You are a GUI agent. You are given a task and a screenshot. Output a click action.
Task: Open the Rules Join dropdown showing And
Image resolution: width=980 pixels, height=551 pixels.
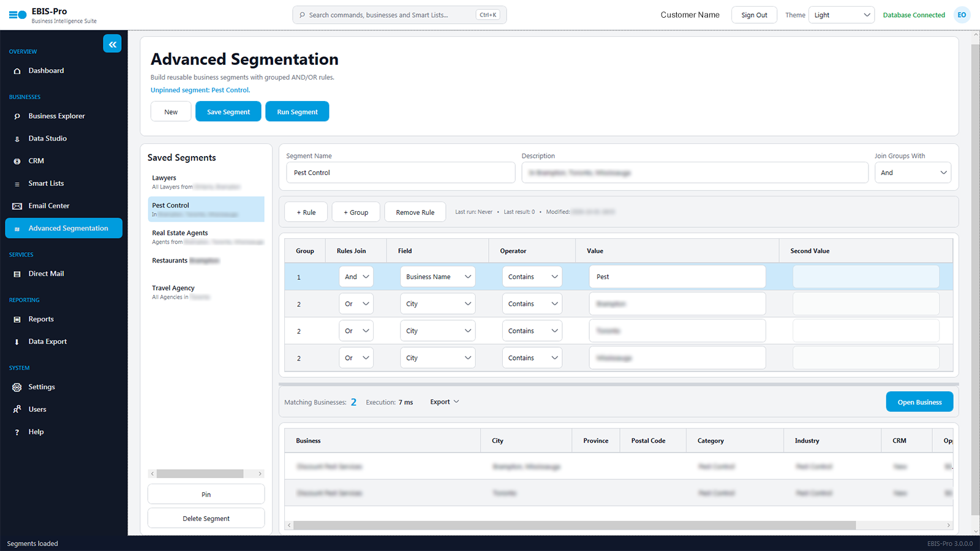click(356, 277)
